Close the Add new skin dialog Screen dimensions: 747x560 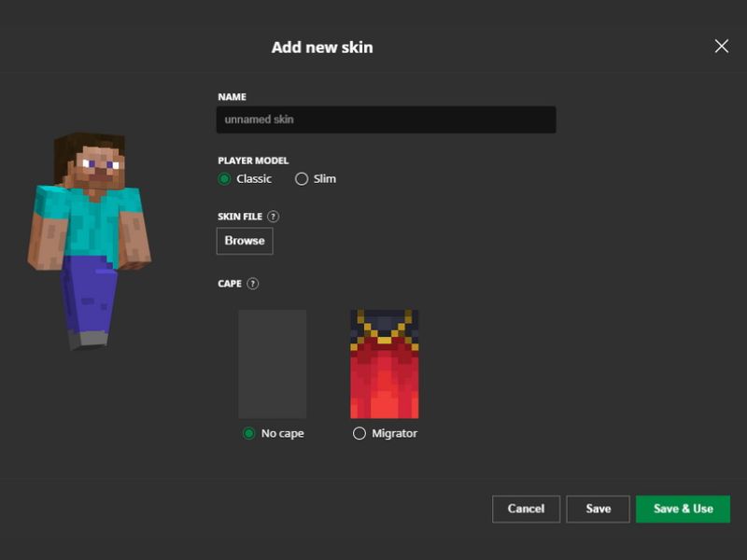pos(721,46)
